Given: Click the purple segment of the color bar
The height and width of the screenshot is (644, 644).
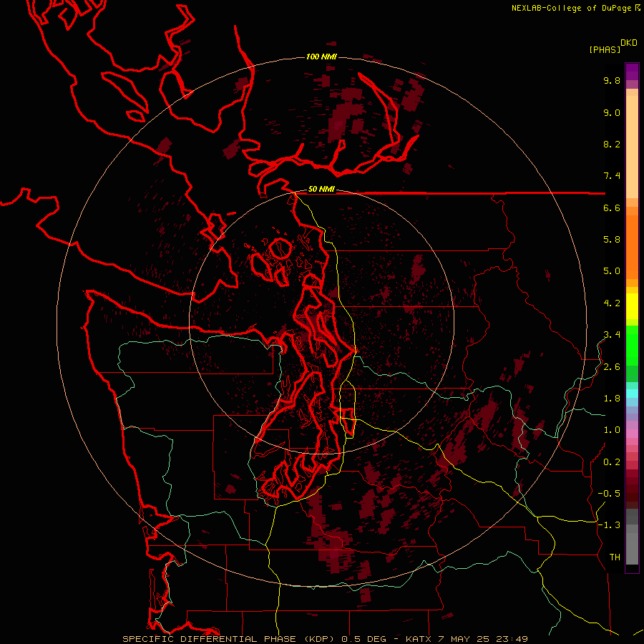Looking at the screenshot, I should (x=632, y=72).
